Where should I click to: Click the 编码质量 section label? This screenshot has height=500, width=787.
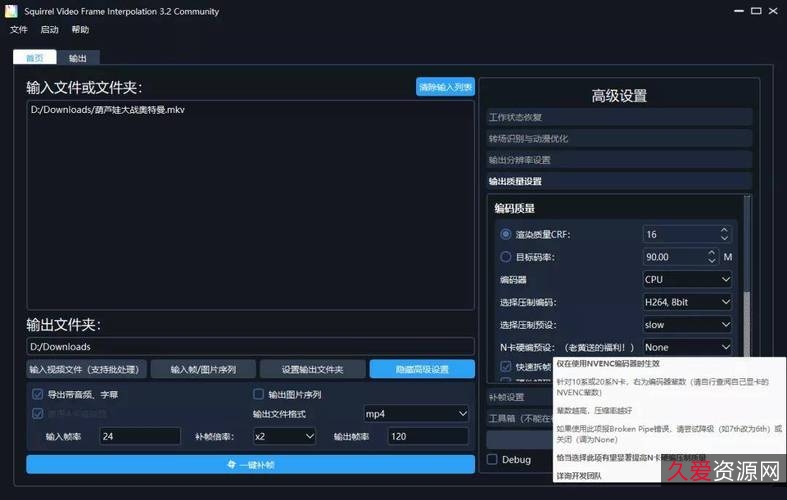(x=514, y=208)
